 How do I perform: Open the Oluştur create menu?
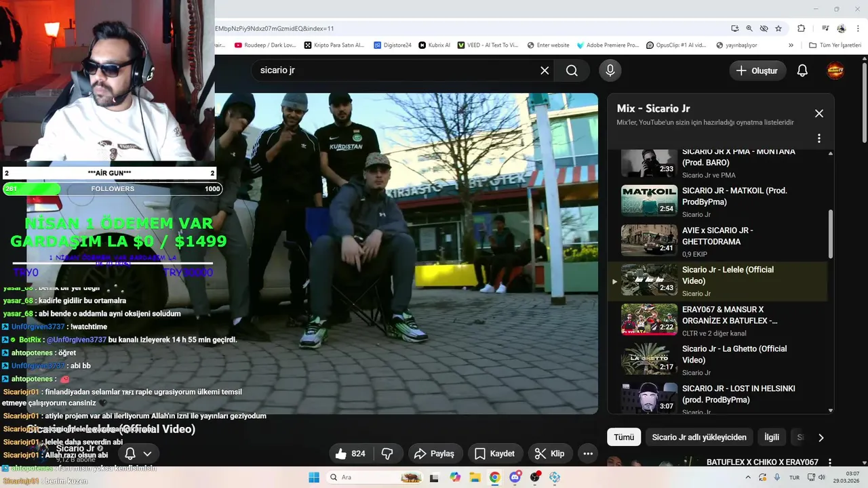coord(757,70)
